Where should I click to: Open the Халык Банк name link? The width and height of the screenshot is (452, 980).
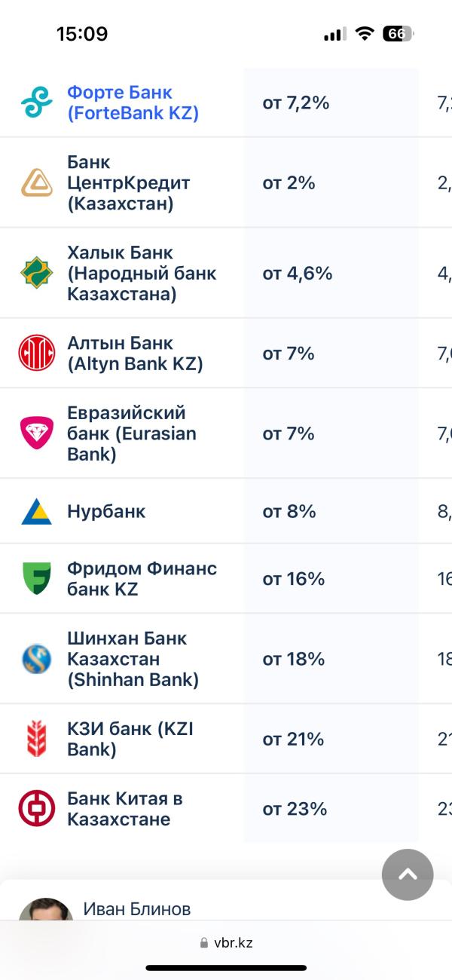pyautogui.click(x=142, y=272)
